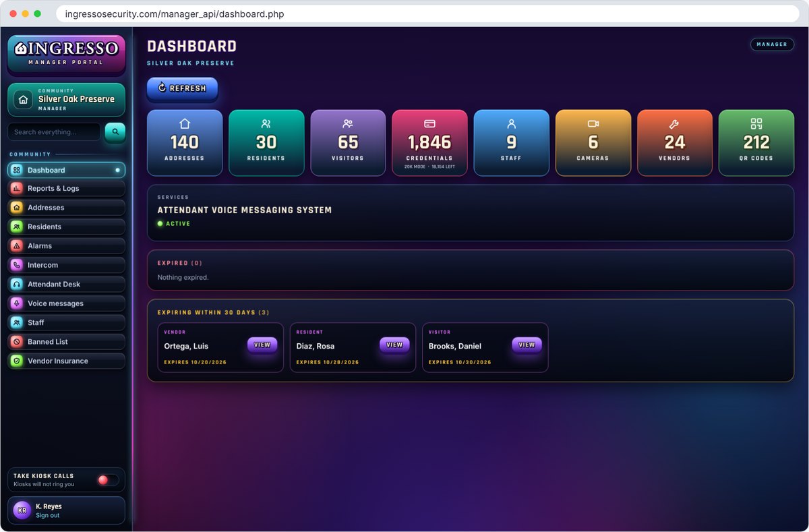Select Residents in the sidebar menu
Viewport: 809px width, 532px height.
click(66, 227)
